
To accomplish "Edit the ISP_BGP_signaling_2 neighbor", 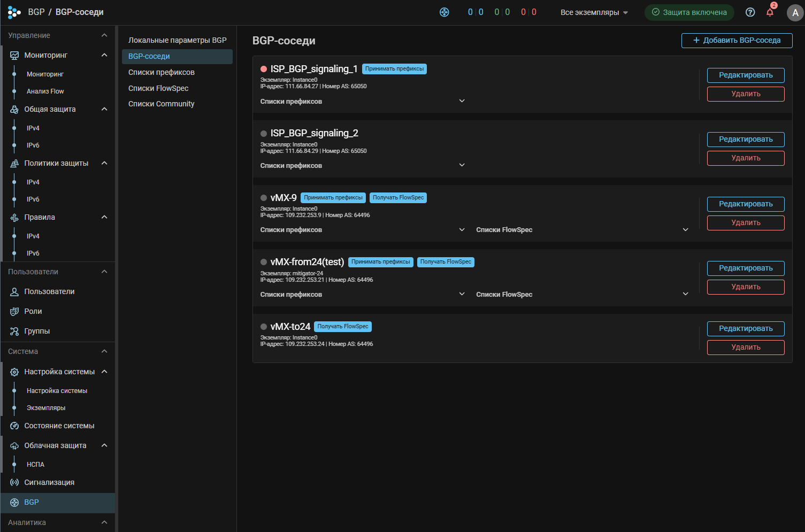I will pyautogui.click(x=745, y=140).
